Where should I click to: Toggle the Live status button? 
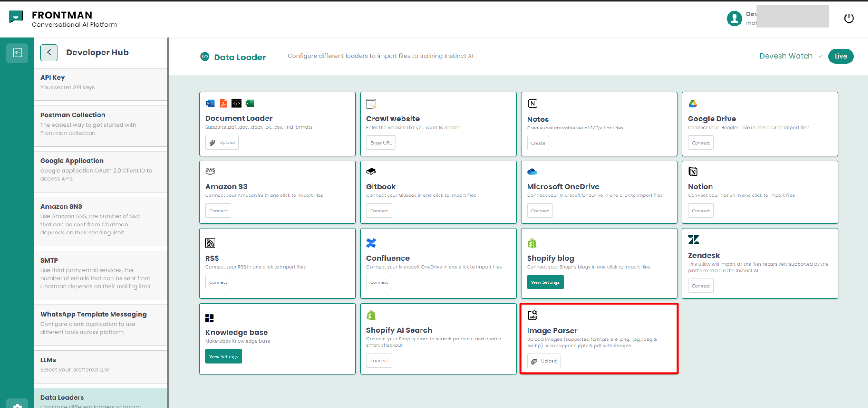[841, 56]
